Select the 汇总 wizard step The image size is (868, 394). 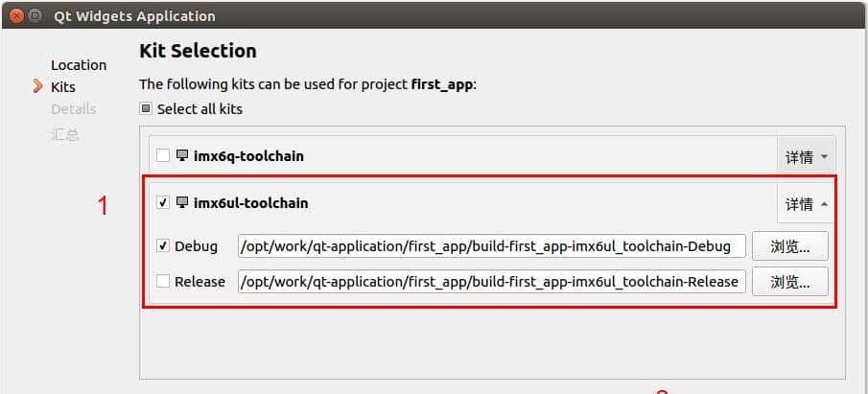[x=65, y=134]
